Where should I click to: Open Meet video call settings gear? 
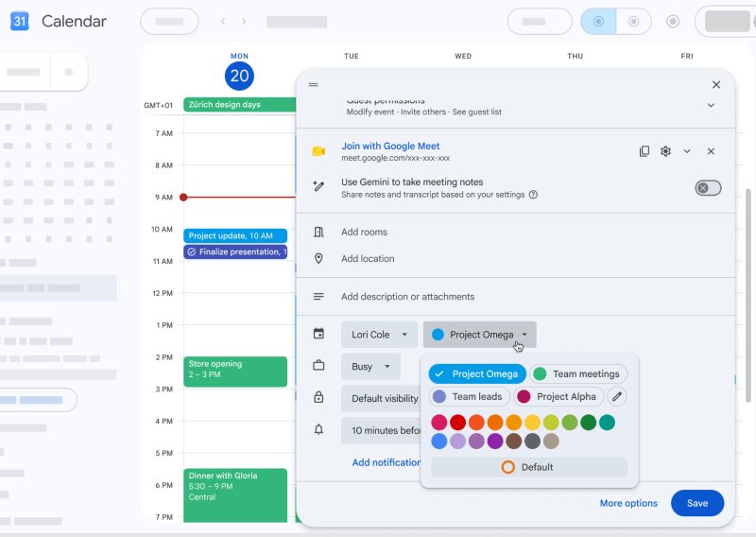pyautogui.click(x=665, y=151)
